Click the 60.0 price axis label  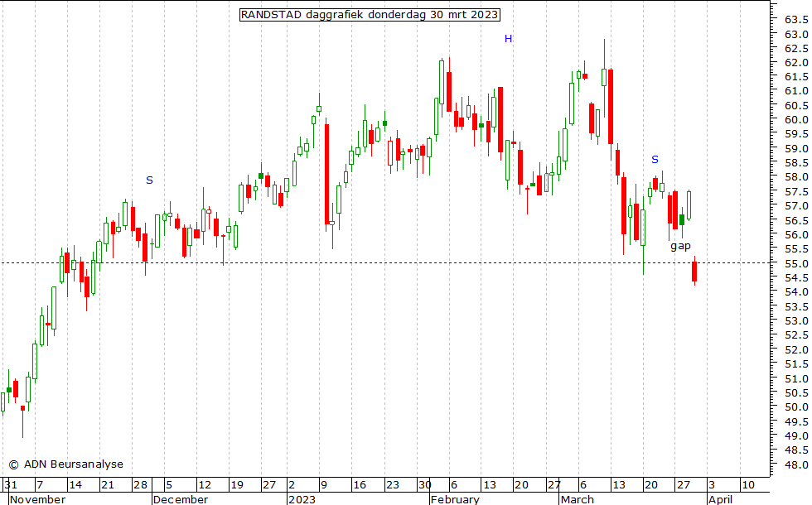(x=796, y=119)
